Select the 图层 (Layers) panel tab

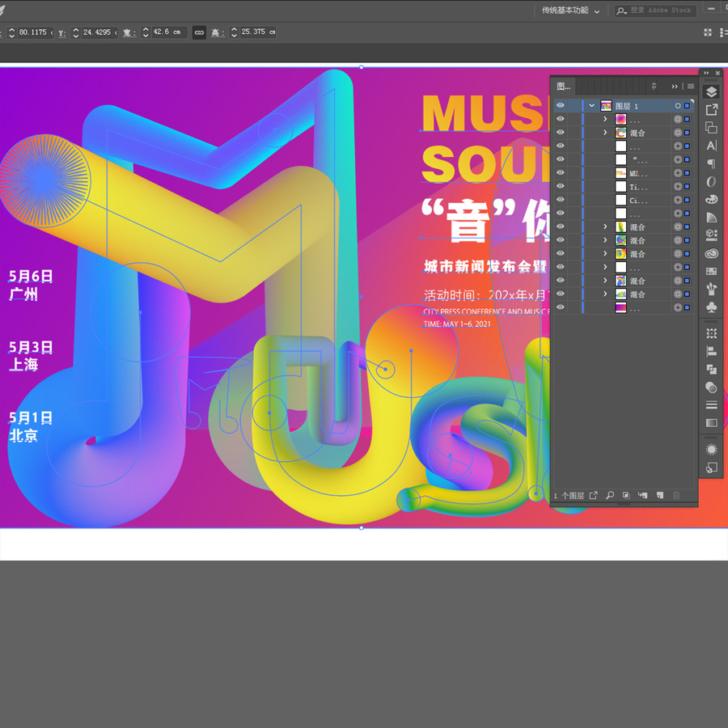tap(564, 87)
